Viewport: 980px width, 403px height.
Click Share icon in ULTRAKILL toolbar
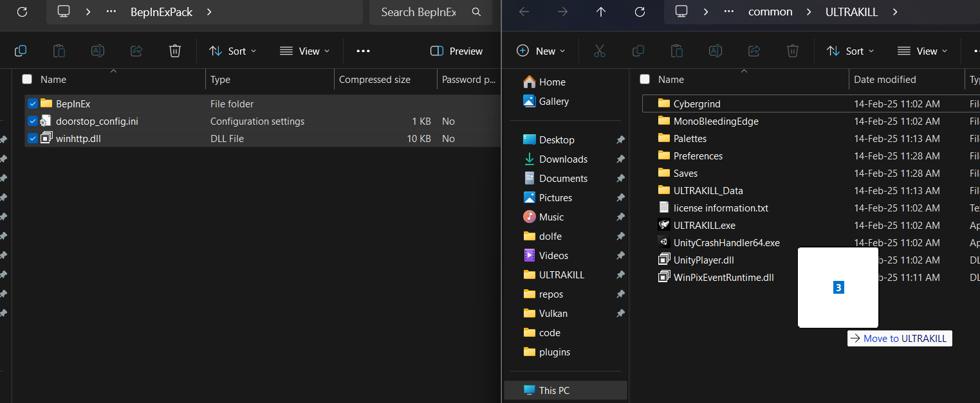click(754, 51)
